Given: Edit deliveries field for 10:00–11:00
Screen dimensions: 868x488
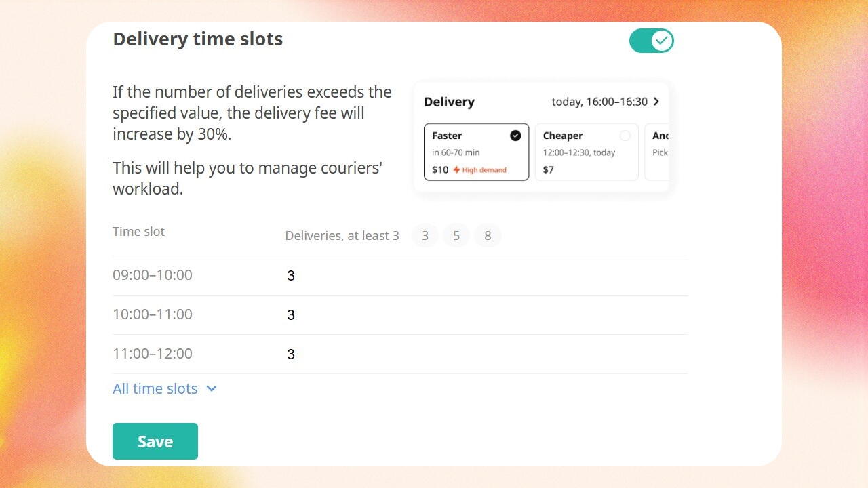Looking at the screenshot, I should (x=486, y=314).
